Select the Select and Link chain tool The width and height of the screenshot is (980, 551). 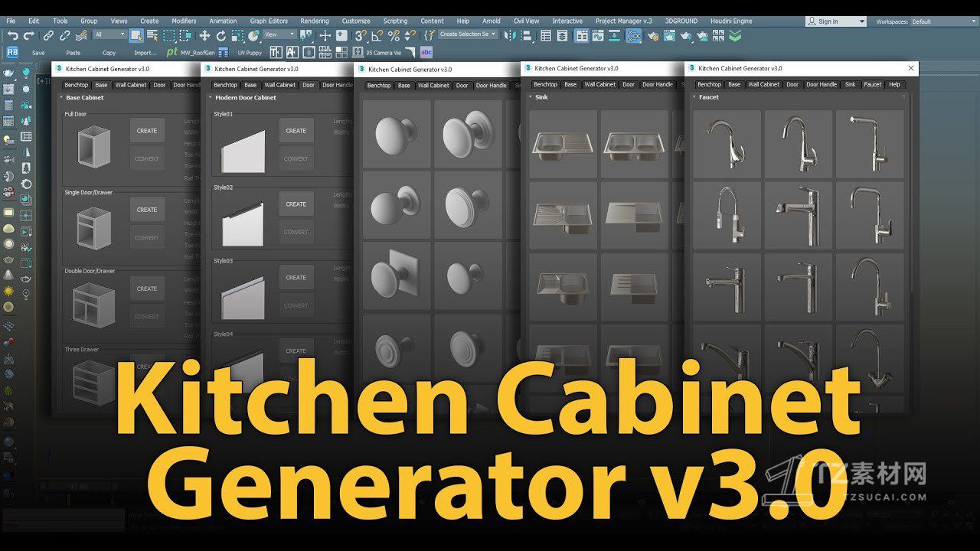click(x=47, y=35)
